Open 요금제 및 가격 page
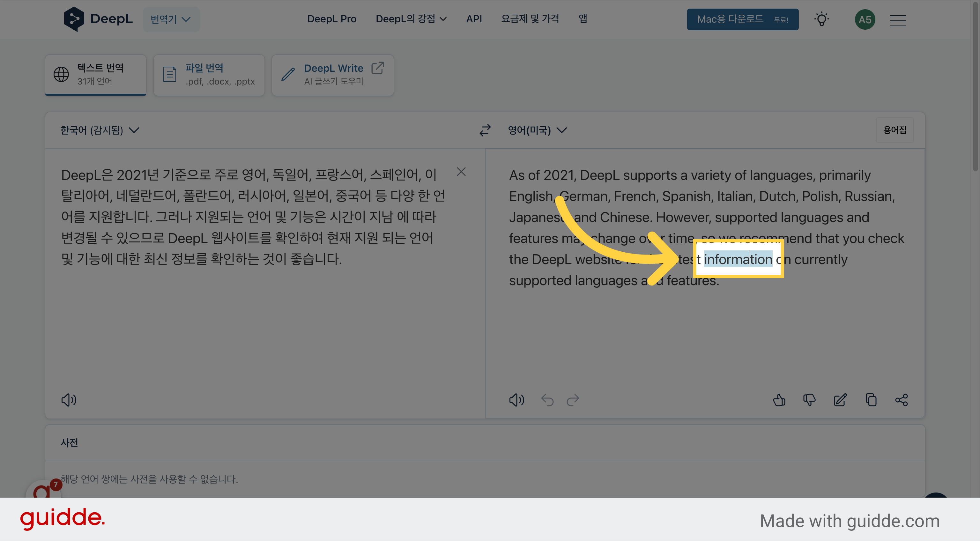This screenshot has height=541, width=980. 530,19
